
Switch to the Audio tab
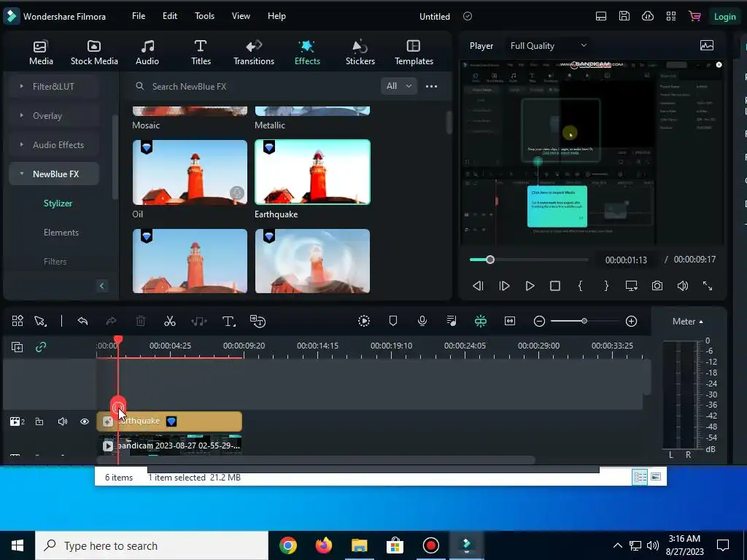[147, 52]
